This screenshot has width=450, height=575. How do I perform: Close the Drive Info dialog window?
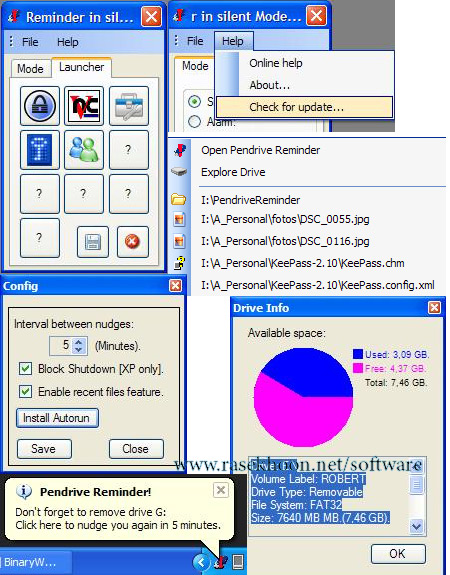(435, 307)
